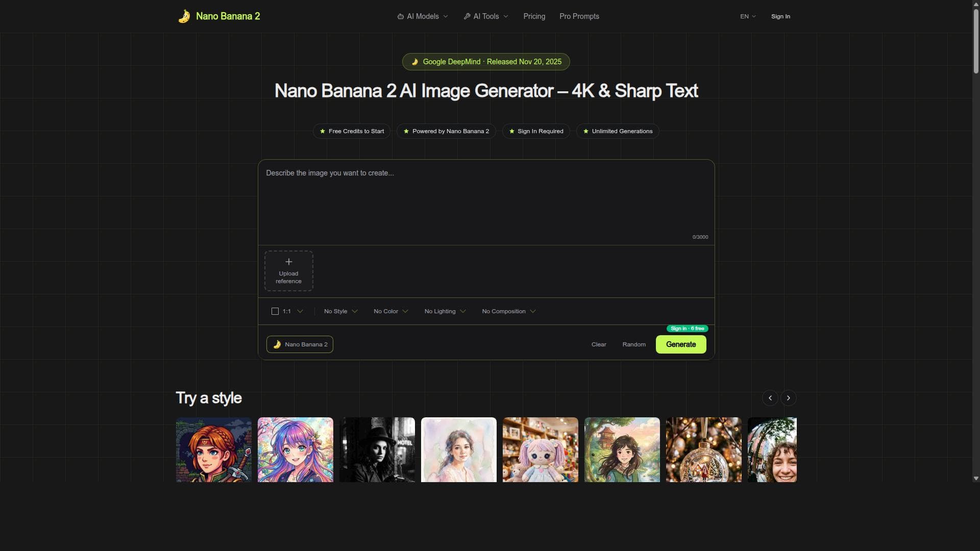Click the Free Credits to Start tag
The width and height of the screenshot is (980, 551).
pyautogui.click(x=352, y=131)
